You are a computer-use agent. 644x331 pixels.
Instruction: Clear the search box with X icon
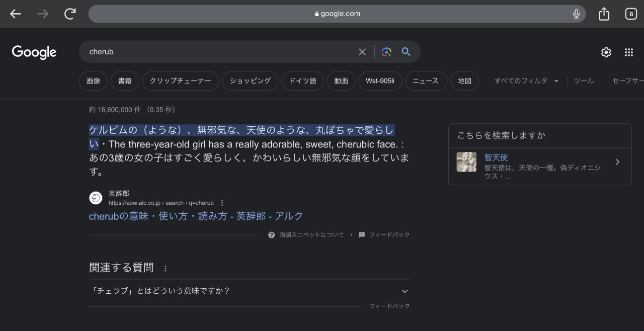point(362,52)
